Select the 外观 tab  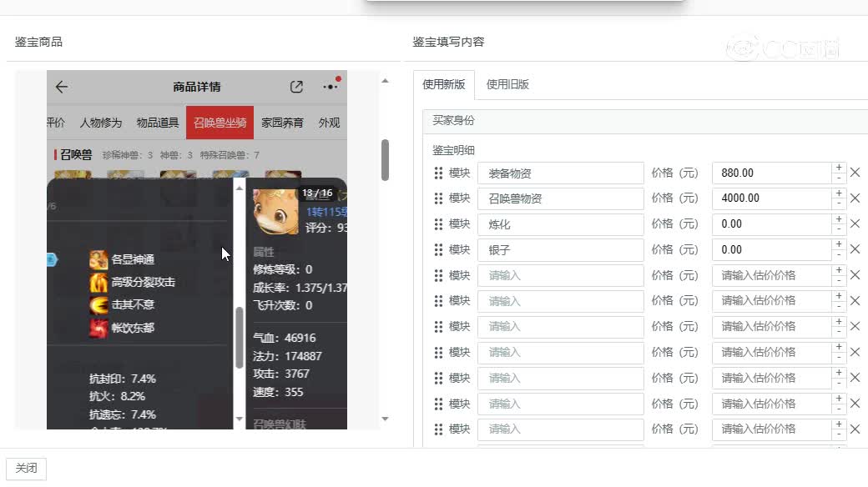point(327,122)
